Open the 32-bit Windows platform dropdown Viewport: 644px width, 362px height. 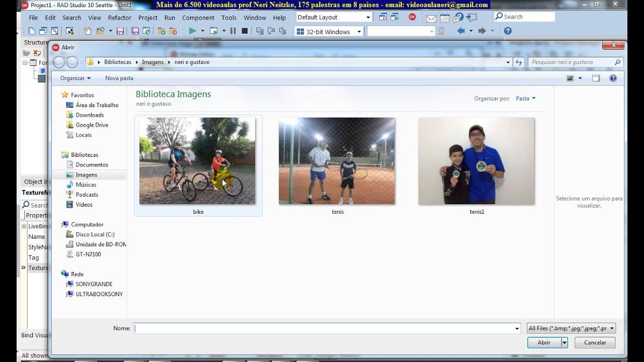359,32
